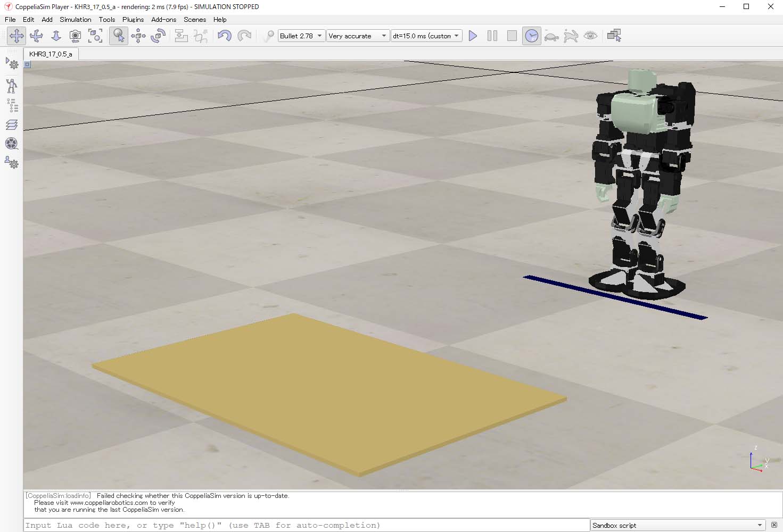Open the Simulation menu
Viewport: 783px width, 532px height.
(x=75, y=19)
